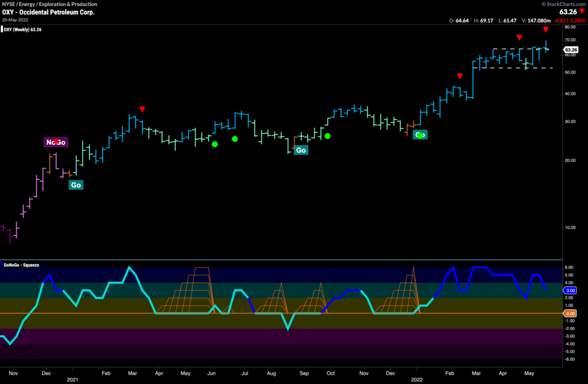Click the 10.00 price axis label

coord(570,228)
